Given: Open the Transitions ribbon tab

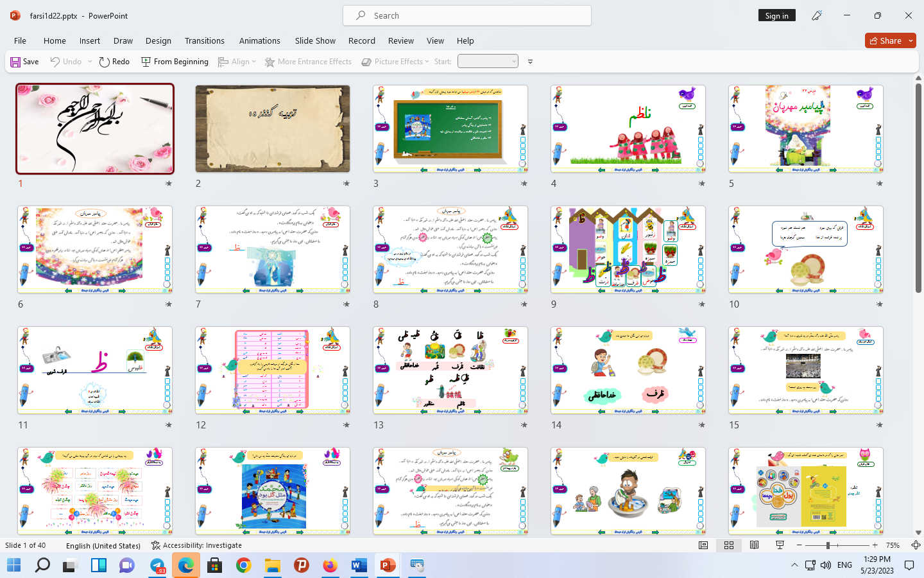Looking at the screenshot, I should pyautogui.click(x=204, y=40).
